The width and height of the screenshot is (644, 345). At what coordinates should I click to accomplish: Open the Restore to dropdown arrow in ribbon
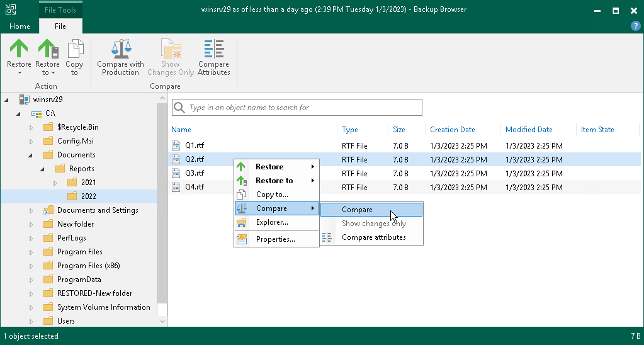point(53,73)
